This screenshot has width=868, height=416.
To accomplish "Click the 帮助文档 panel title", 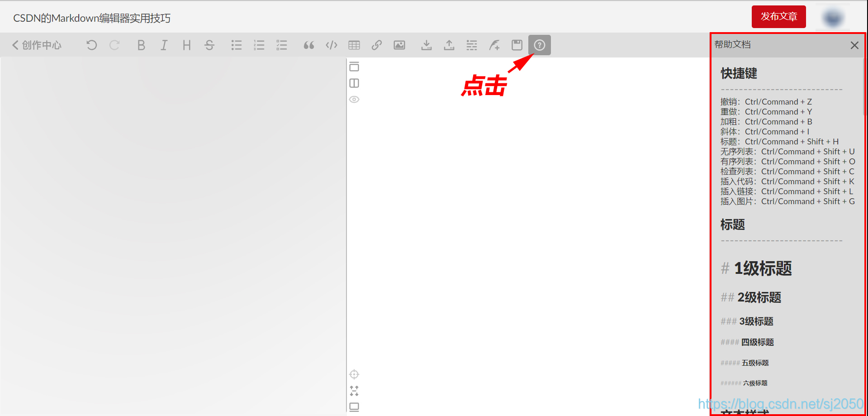I will point(733,44).
